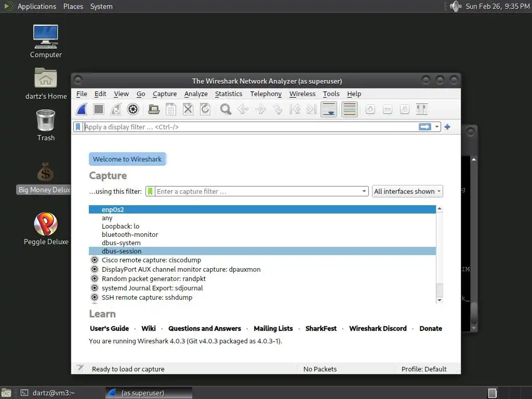Open the Statistics menu
Image resolution: width=532 pixels, height=399 pixels.
coord(229,94)
